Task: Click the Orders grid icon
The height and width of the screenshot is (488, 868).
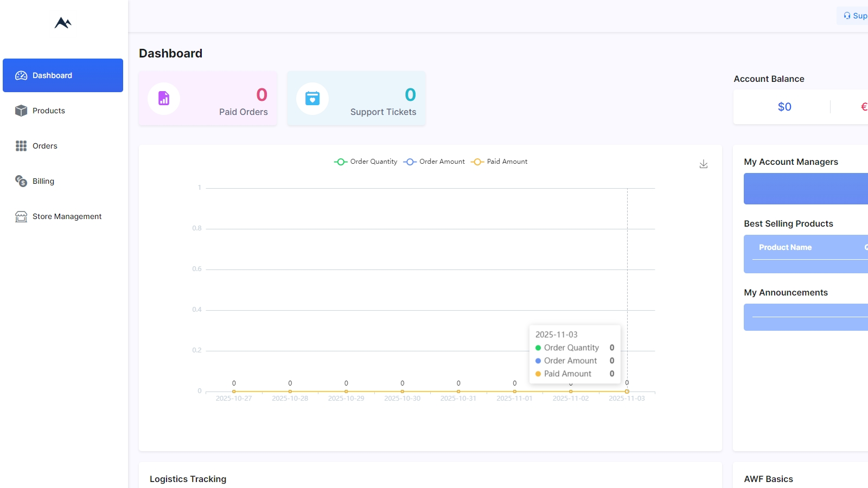Action: [21, 146]
